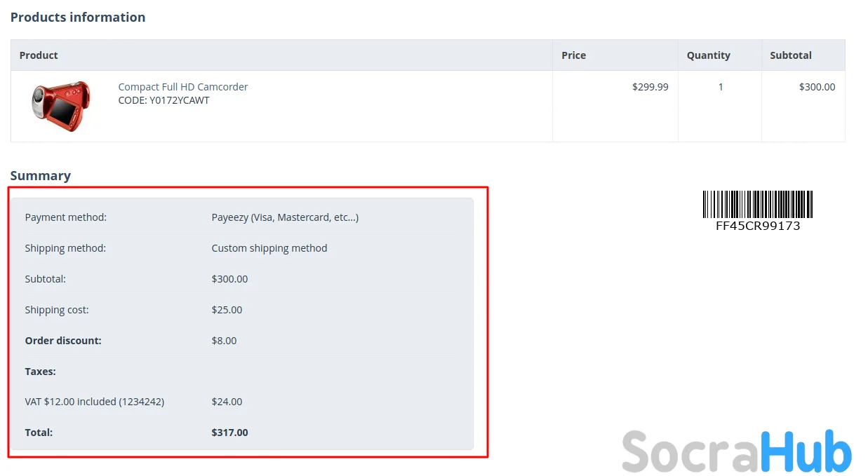Viewport: 868px width, 476px height.
Task: Click the Subtotal column header
Action: pos(790,55)
